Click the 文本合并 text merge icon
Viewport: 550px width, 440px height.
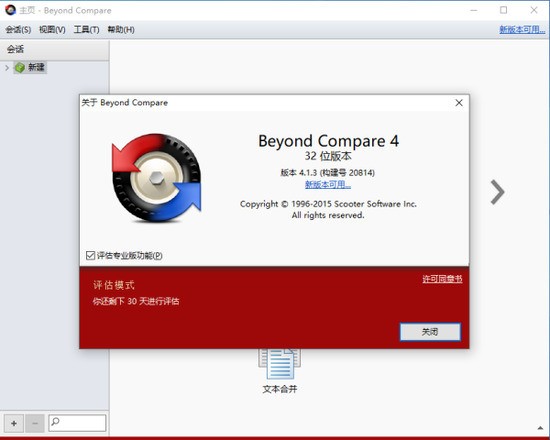[x=280, y=364]
